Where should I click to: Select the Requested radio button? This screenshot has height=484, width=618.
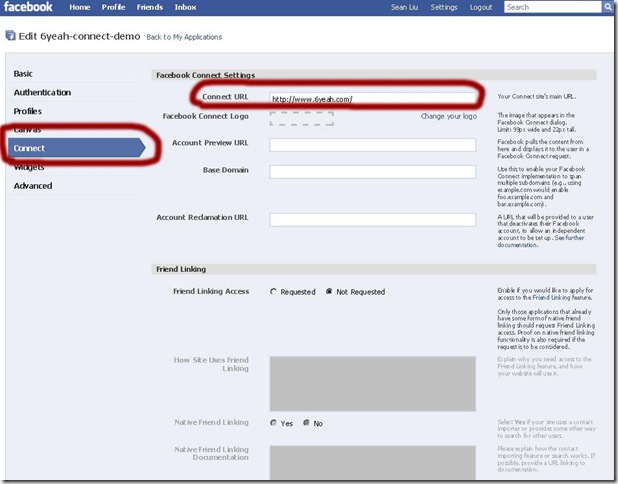[x=273, y=291]
